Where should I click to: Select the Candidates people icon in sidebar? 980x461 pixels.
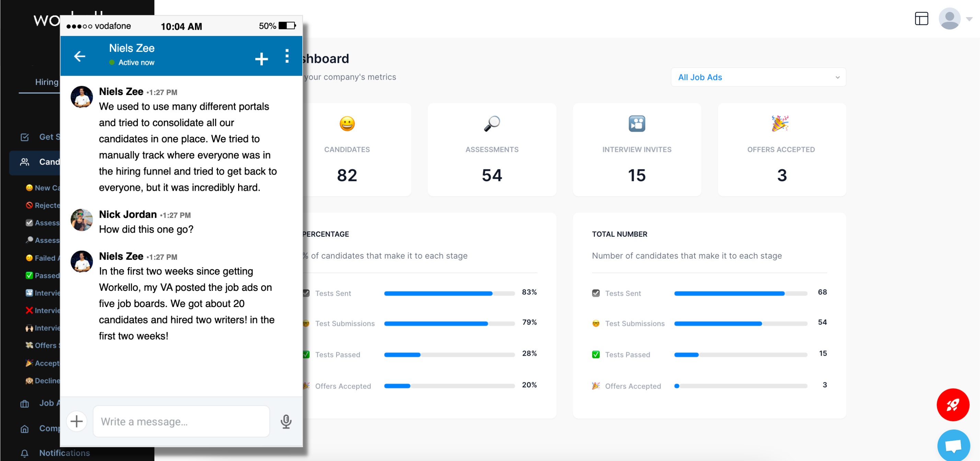[x=25, y=162]
